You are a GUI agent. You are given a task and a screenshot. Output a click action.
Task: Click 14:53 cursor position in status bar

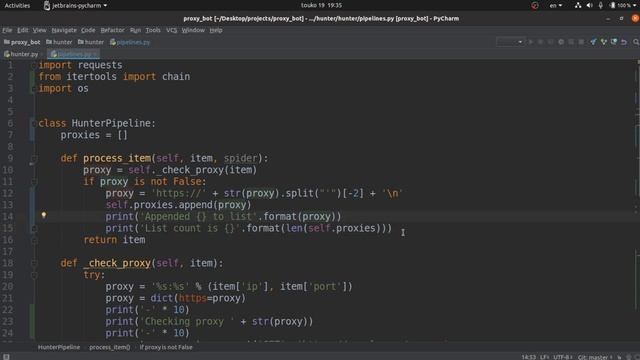coord(529,357)
